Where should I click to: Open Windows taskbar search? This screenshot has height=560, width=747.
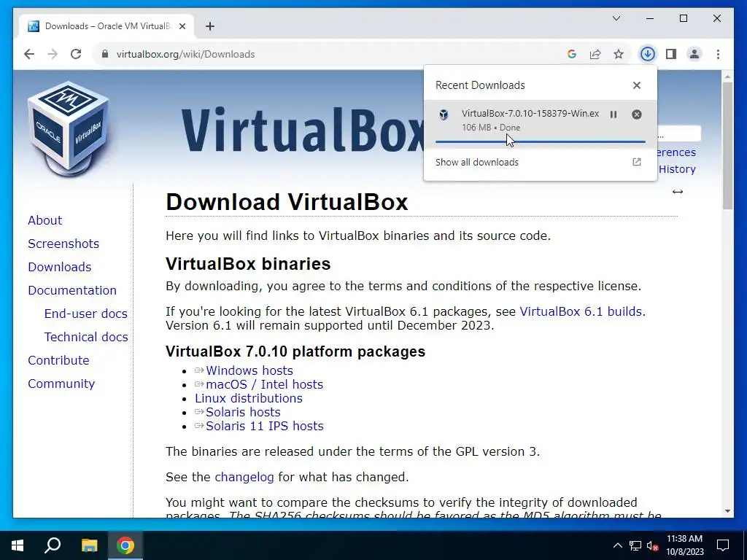click(53, 545)
